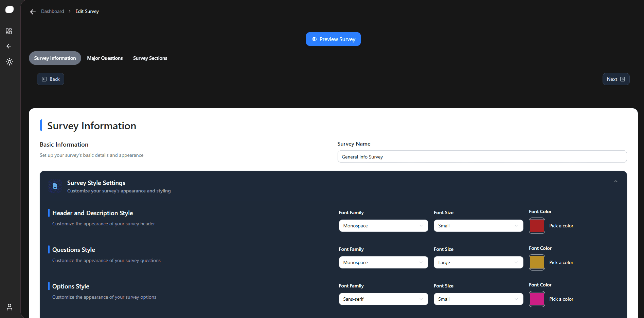Click the left arrow icon in sidebar
This screenshot has height=318, width=644.
coord(9,46)
